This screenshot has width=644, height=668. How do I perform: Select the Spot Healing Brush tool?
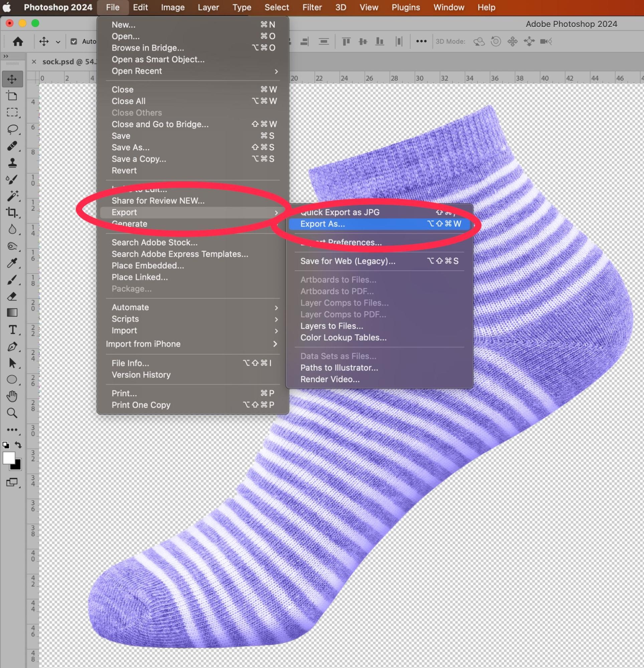click(13, 146)
